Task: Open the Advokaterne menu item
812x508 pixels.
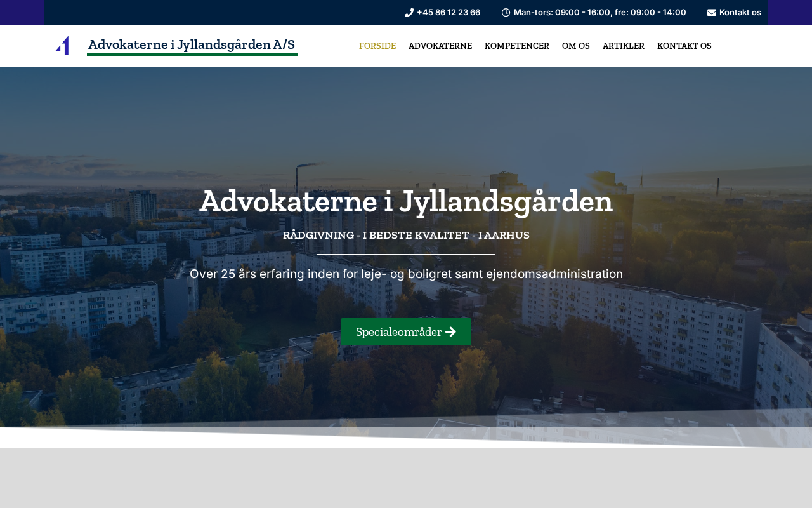Action: point(440,46)
